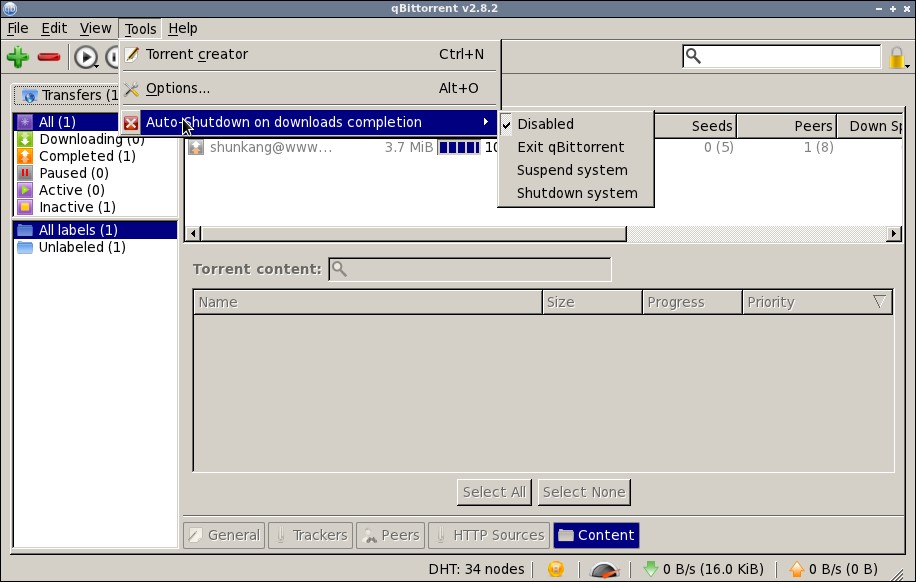Focus the top toolbar search field

coord(782,57)
